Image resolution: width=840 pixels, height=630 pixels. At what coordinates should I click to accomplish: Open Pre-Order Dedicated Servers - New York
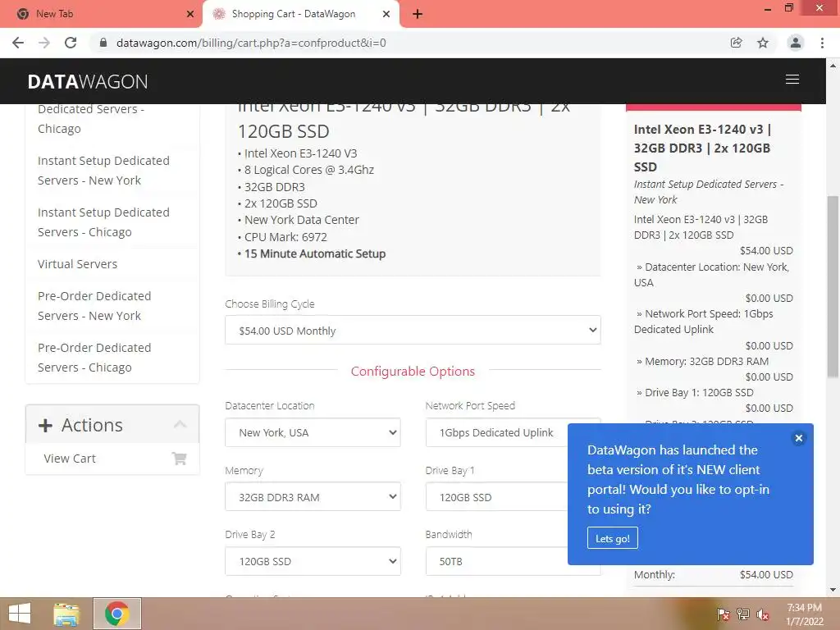click(94, 306)
